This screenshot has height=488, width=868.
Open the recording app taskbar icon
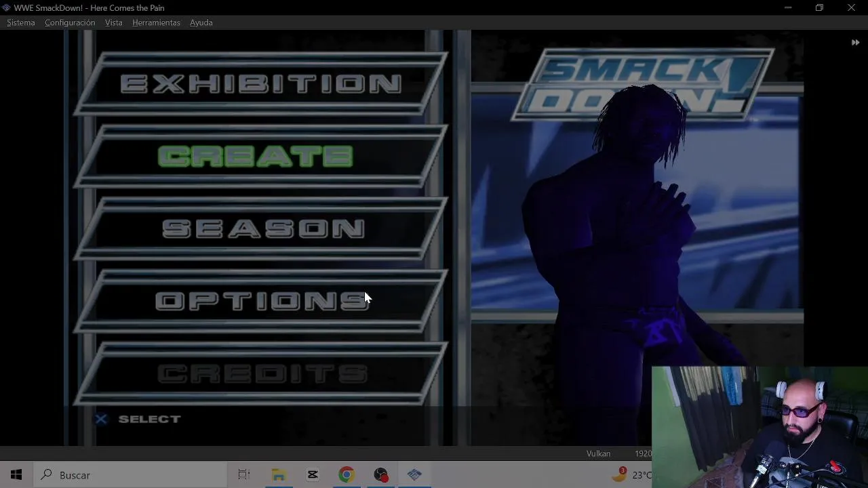tap(380, 475)
